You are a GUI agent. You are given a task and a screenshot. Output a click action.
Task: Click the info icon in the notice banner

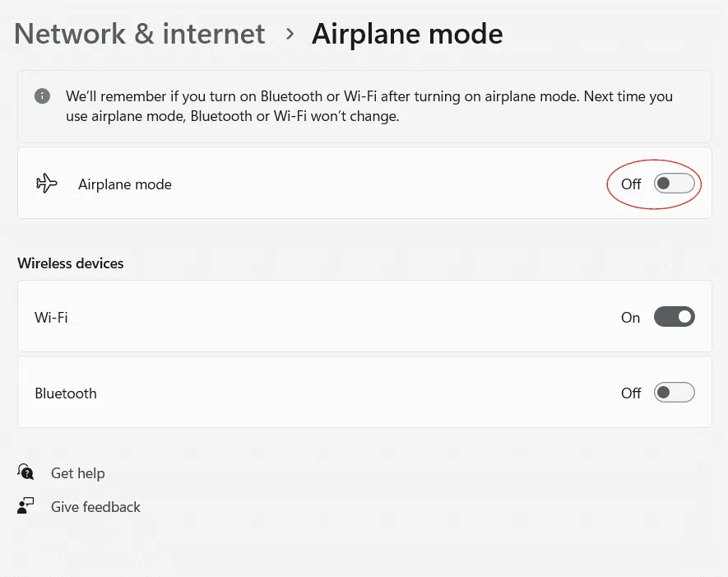point(42,96)
